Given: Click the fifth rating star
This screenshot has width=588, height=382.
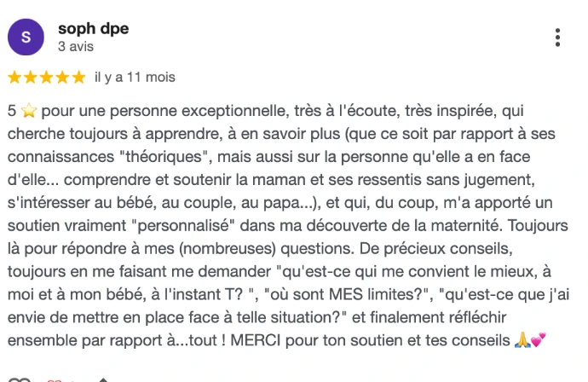Looking at the screenshot, I should pyautogui.click(x=78, y=78).
